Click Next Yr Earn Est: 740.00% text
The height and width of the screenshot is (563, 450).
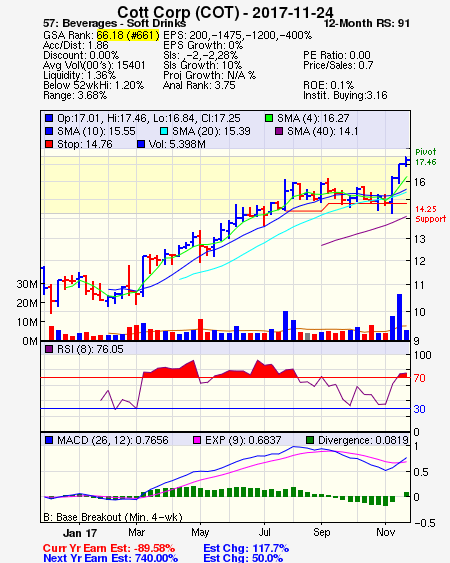point(111,558)
